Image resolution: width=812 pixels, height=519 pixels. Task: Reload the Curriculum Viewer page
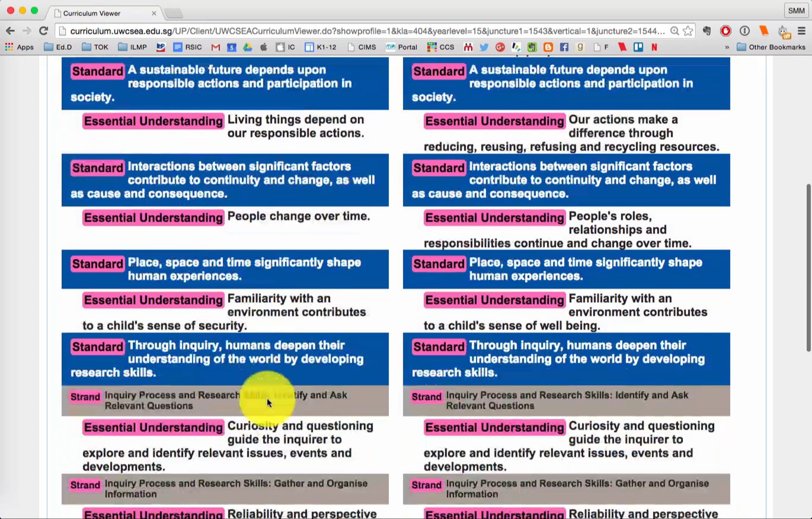click(43, 31)
